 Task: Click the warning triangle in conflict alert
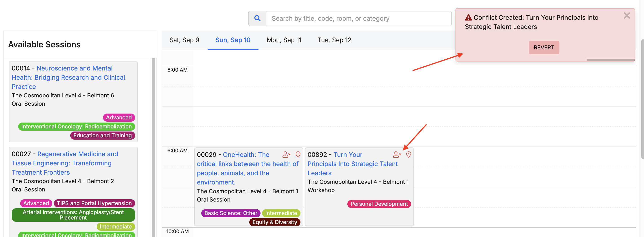click(468, 18)
